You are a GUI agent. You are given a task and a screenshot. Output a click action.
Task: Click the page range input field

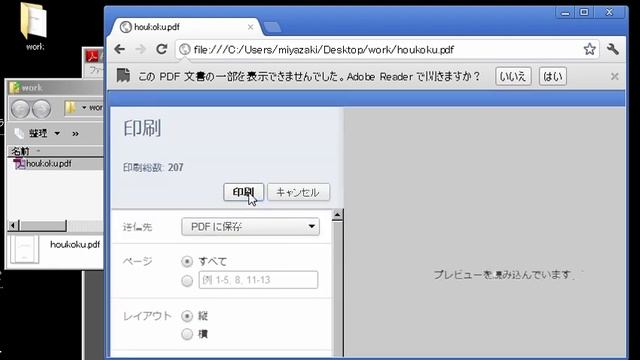click(x=258, y=280)
